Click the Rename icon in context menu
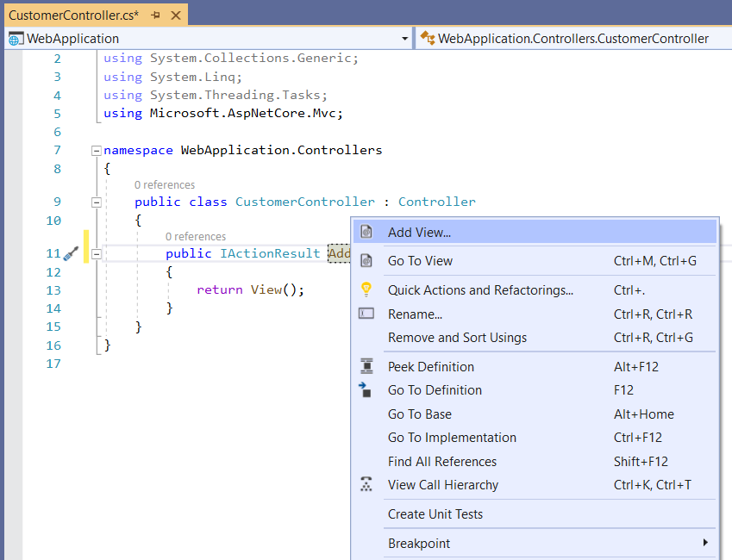732x560 pixels. pyautogui.click(x=366, y=313)
